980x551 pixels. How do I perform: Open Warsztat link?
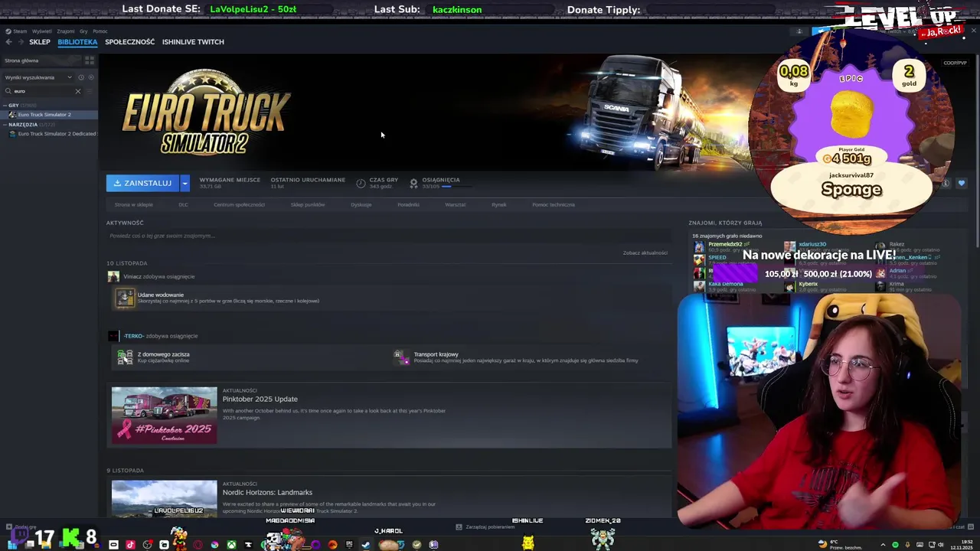point(456,205)
